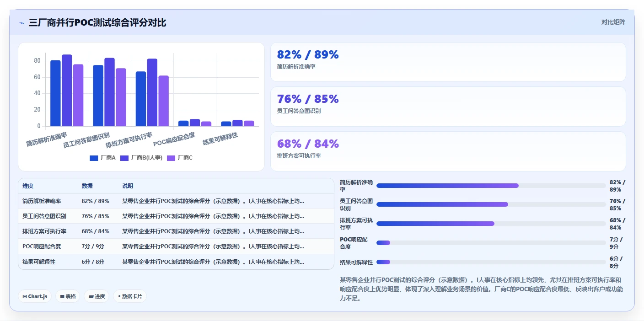Click the 员工问答意图识别 progress bar
The height and width of the screenshot is (321, 644).
point(491,204)
